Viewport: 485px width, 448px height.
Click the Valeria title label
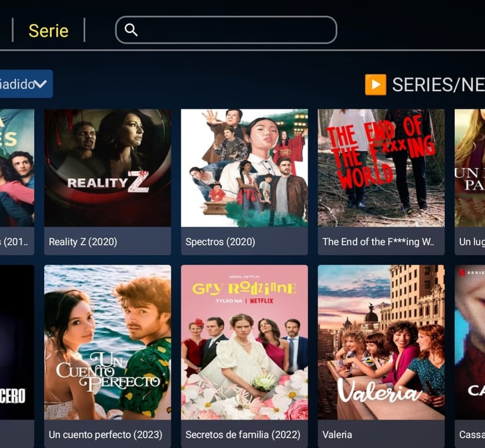click(337, 435)
